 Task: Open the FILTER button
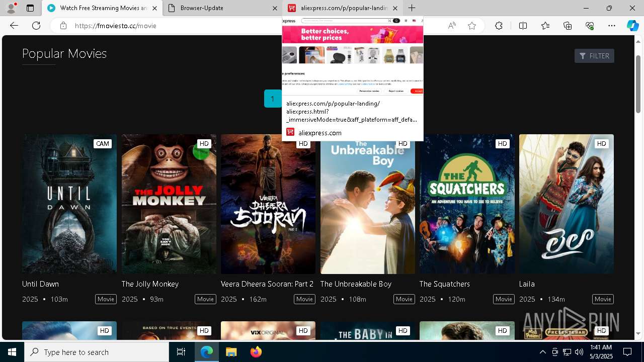point(594,56)
